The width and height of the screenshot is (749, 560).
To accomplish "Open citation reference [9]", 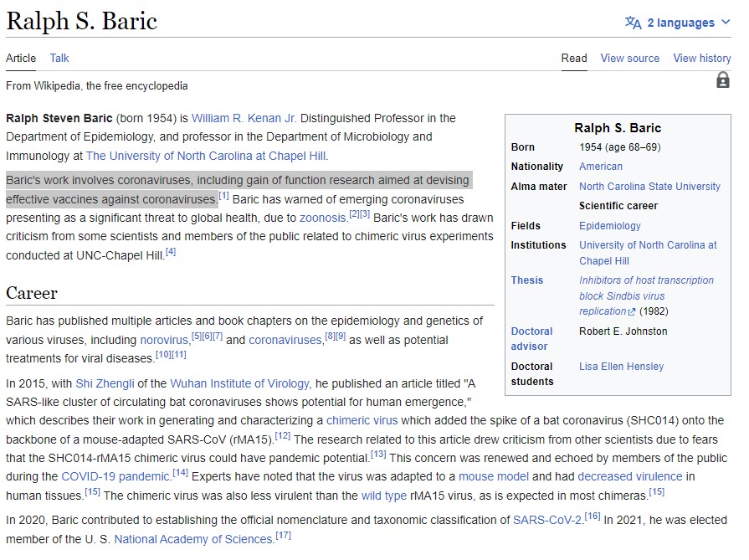I will pyautogui.click(x=340, y=336).
